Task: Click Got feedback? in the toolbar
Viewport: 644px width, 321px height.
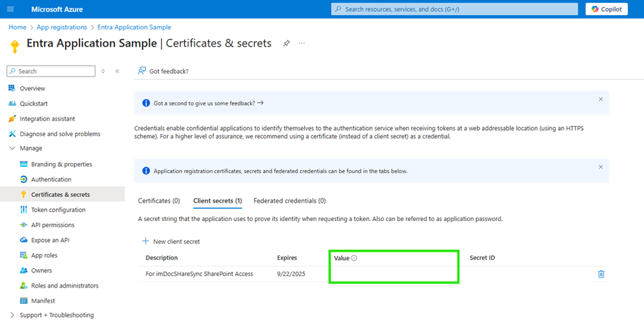Action: 163,71
